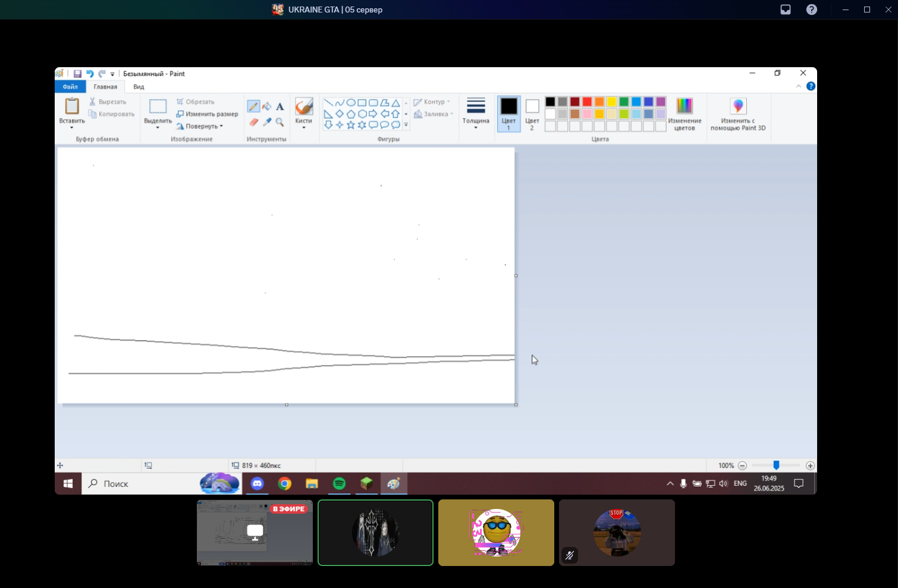Choose the Oval shape
Image resolution: width=898 pixels, height=588 pixels.
(351, 103)
